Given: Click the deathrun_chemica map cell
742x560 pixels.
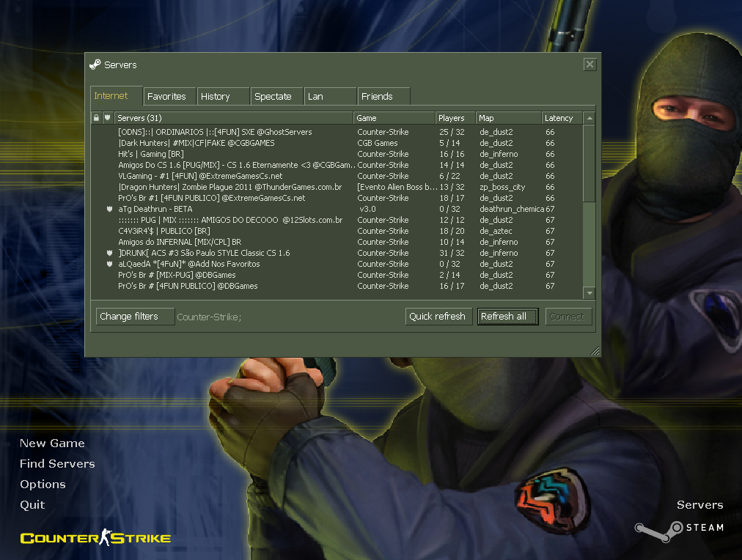Looking at the screenshot, I should coord(512,209).
